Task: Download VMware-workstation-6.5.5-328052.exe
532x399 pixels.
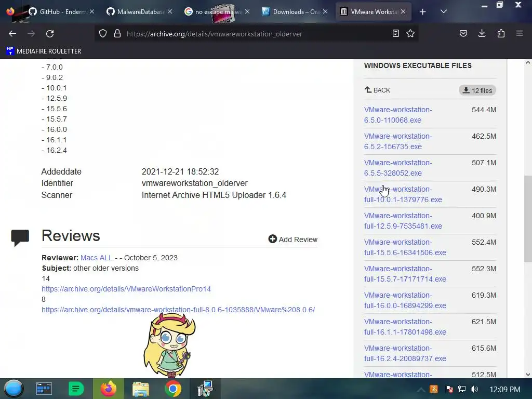Action: click(x=398, y=168)
